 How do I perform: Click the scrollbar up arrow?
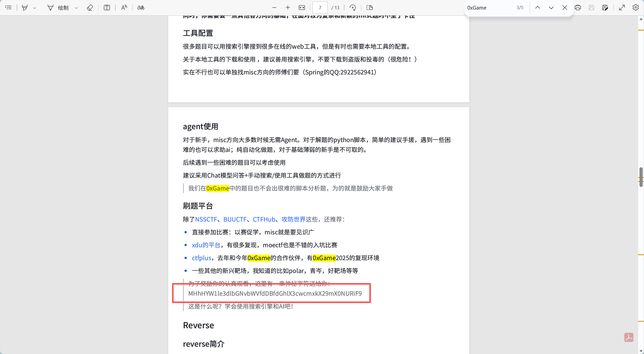(641, 19)
